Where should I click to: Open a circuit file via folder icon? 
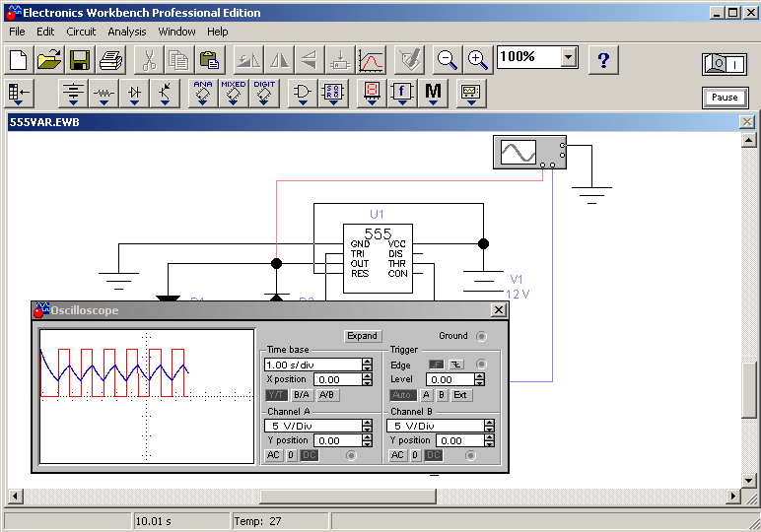pyautogui.click(x=49, y=60)
